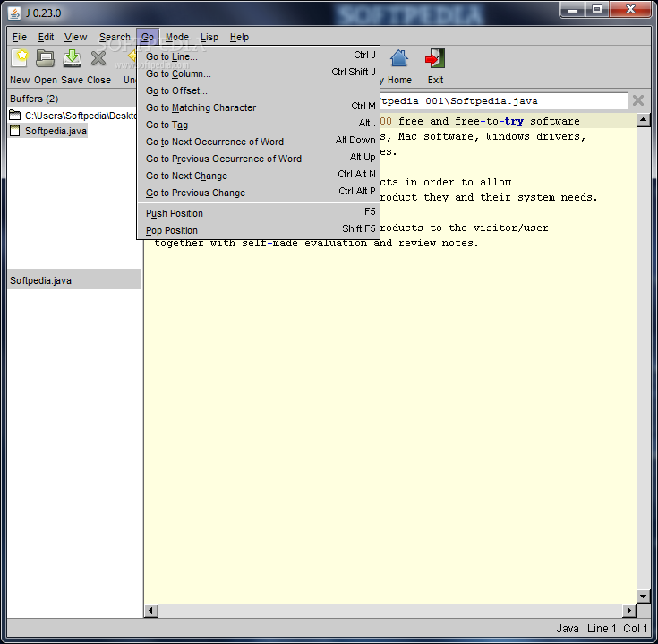This screenshot has width=658, height=644.
Task: Choose Go to Next Change
Action: tap(259, 175)
